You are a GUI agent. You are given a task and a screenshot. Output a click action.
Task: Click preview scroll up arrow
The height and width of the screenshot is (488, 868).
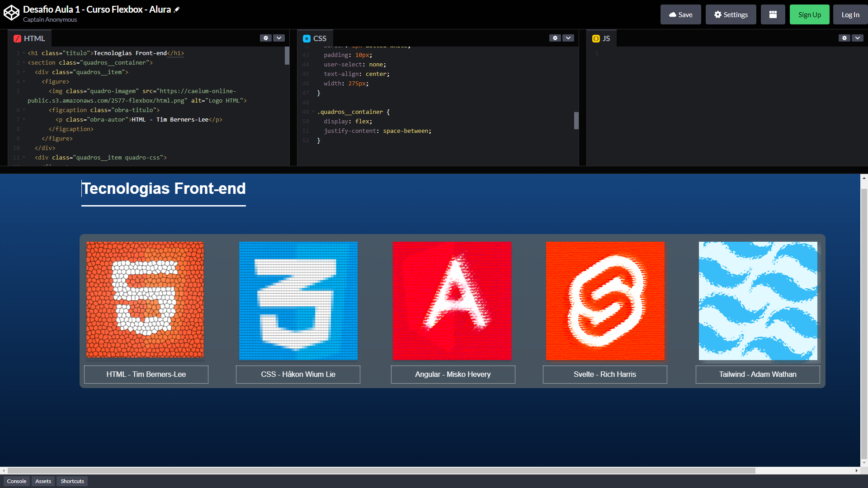[864, 178]
